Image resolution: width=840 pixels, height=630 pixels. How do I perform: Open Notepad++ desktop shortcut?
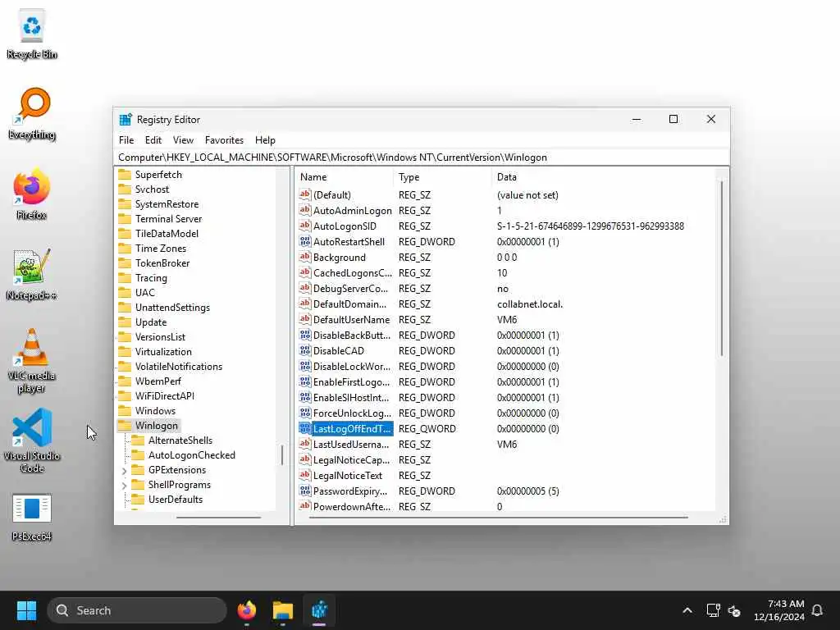pos(32,275)
